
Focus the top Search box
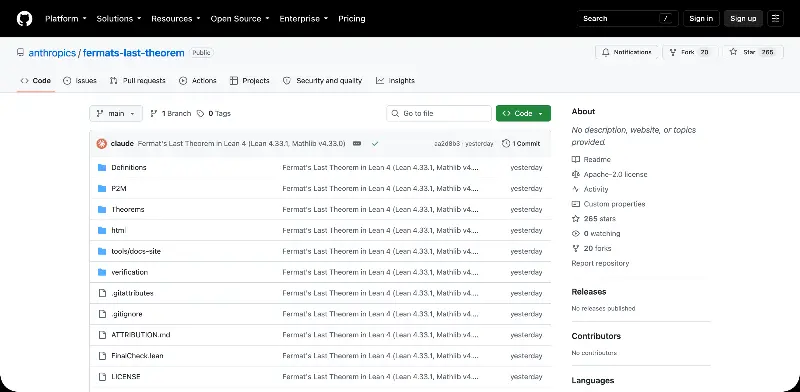[628, 18]
